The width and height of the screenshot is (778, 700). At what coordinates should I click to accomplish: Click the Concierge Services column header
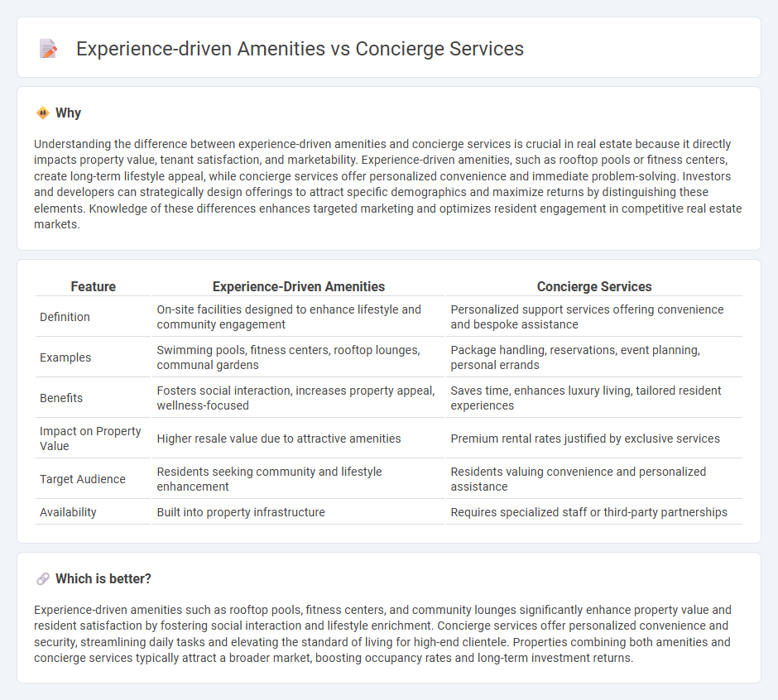tap(594, 287)
